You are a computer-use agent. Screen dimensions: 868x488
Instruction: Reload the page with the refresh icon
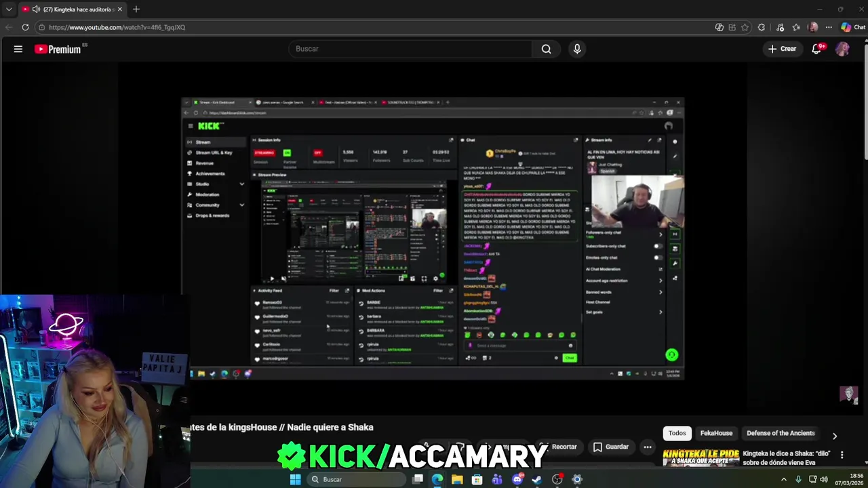click(x=25, y=27)
